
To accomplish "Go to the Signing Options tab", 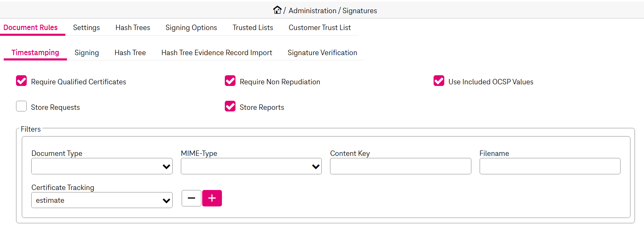I will point(191,28).
